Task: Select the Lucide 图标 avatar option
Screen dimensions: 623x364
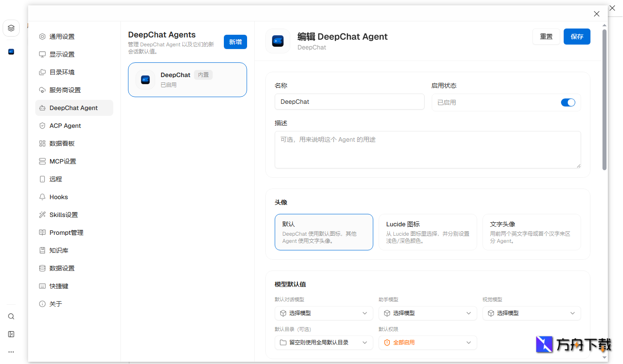Action: click(428, 232)
